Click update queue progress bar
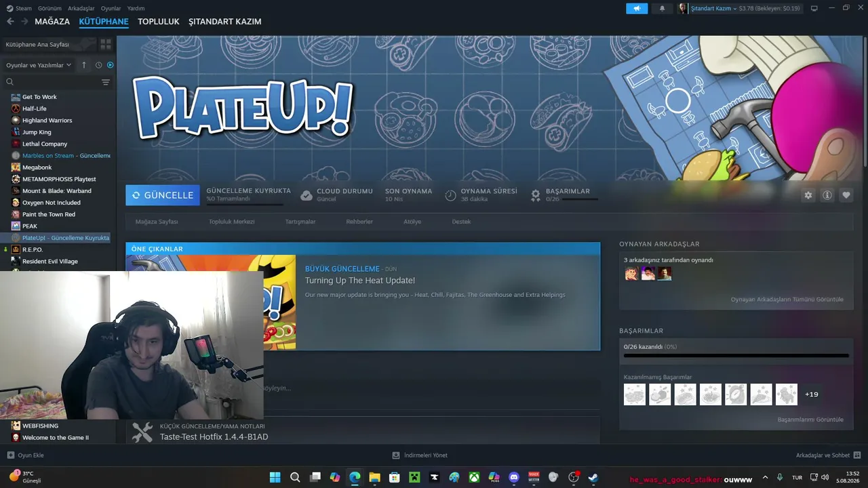868x488 pixels. [x=245, y=203]
